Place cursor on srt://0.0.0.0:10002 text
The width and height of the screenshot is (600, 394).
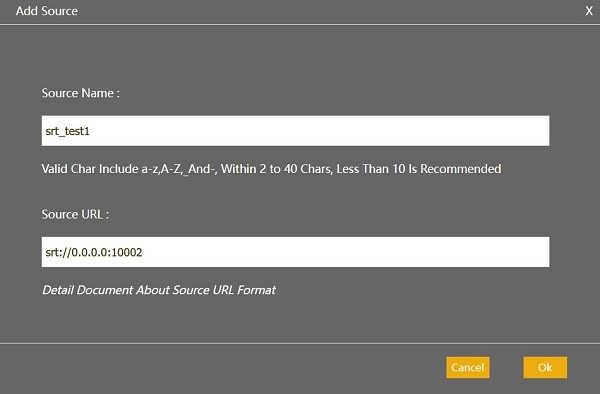pyautogui.click(x=94, y=252)
